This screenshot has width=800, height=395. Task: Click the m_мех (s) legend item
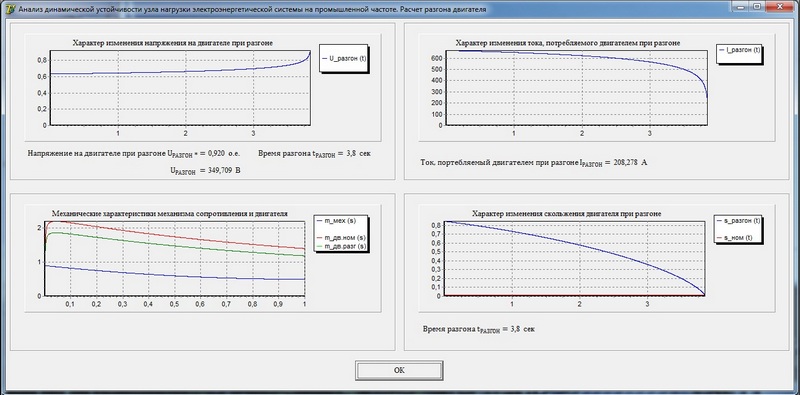coord(339,221)
